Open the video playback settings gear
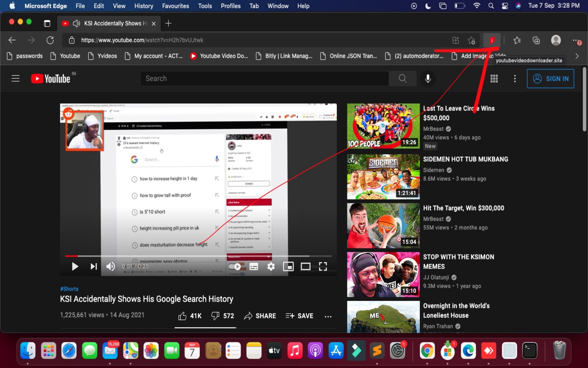 [x=271, y=266]
